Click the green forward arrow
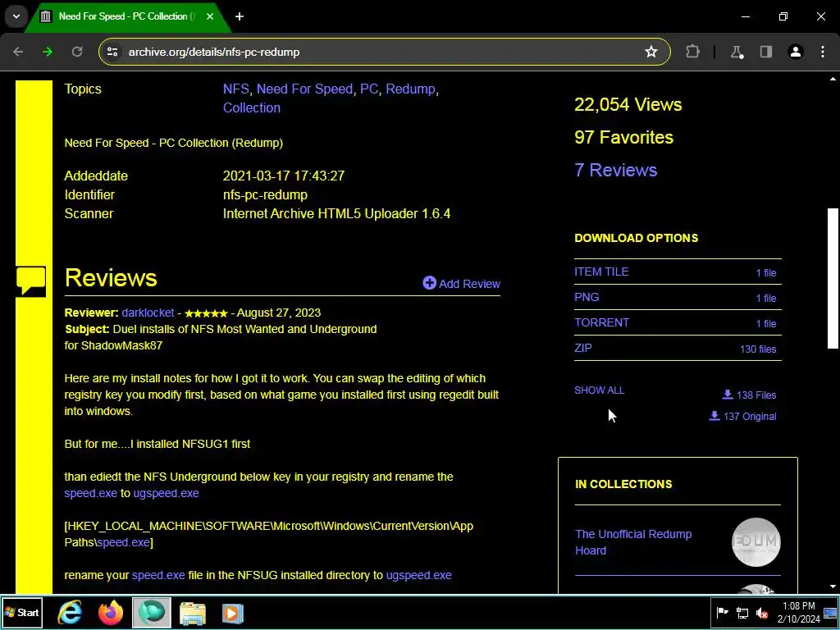Viewport: 840px width, 630px height. pyautogui.click(x=48, y=52)
